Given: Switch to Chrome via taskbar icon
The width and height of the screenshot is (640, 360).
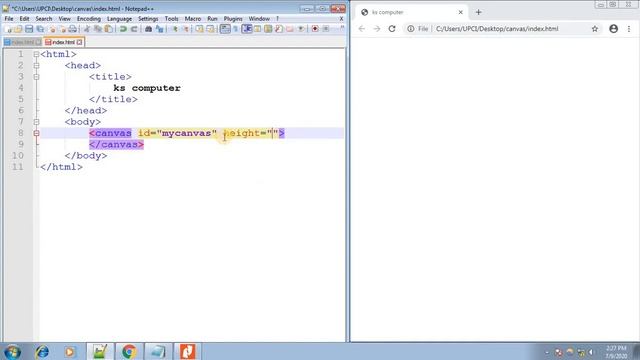Looking at the screenshot, I should [x=129, y=351].
